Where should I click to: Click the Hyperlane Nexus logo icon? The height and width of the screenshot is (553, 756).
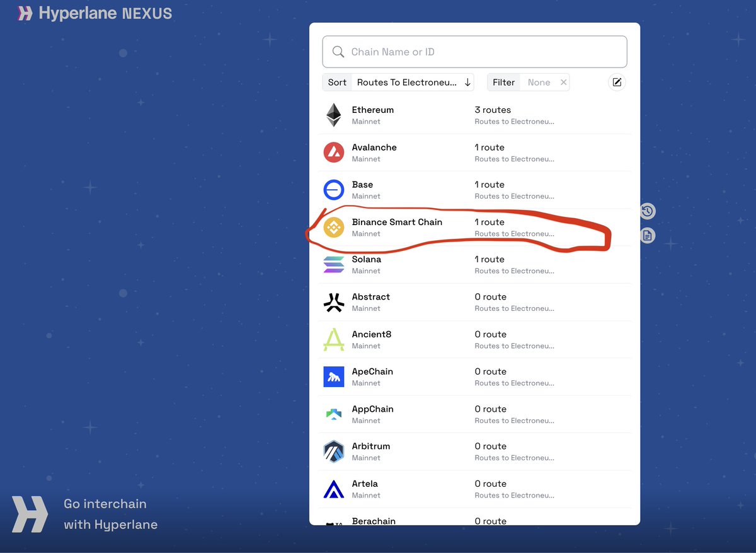click(x=25, y=13)
